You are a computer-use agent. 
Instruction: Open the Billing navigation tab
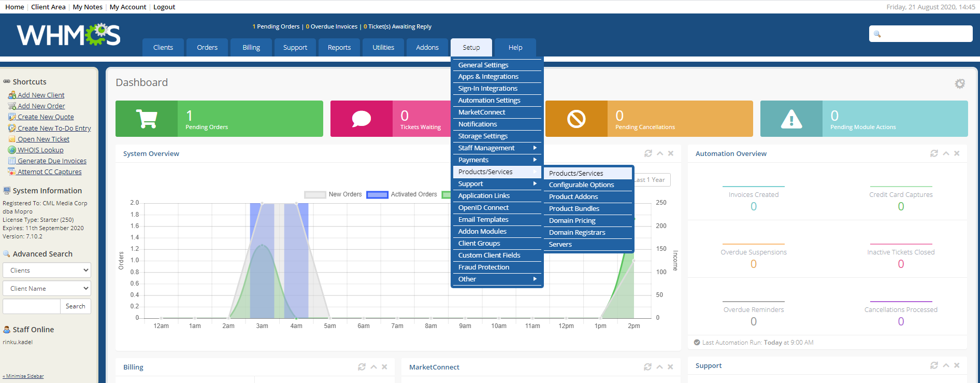[251, 47]
